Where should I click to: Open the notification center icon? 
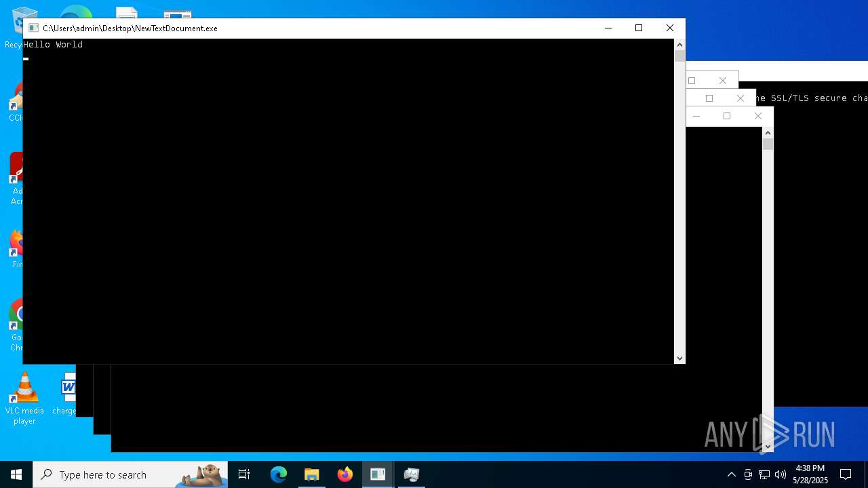(846, 474)
